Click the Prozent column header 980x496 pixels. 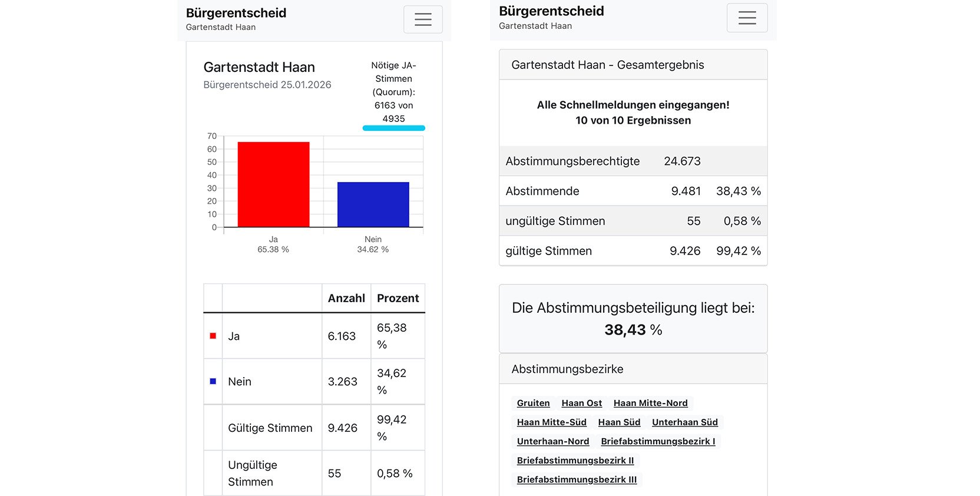pyautogui.click(x=398, y=298)
